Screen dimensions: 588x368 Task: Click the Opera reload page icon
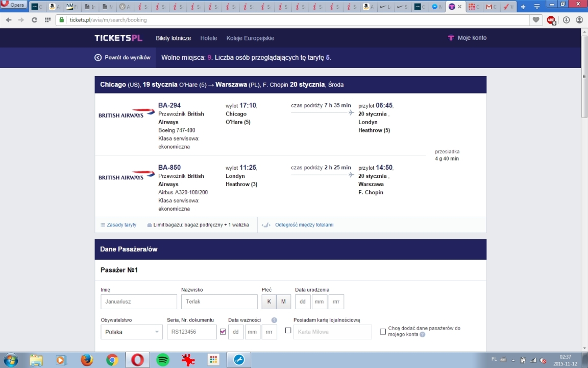tap(34, 20)
